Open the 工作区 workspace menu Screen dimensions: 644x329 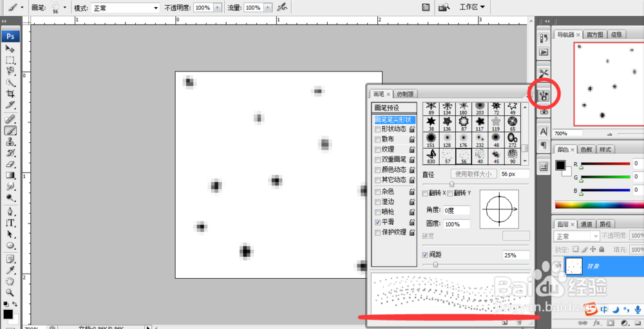click(x=472, y=7)
